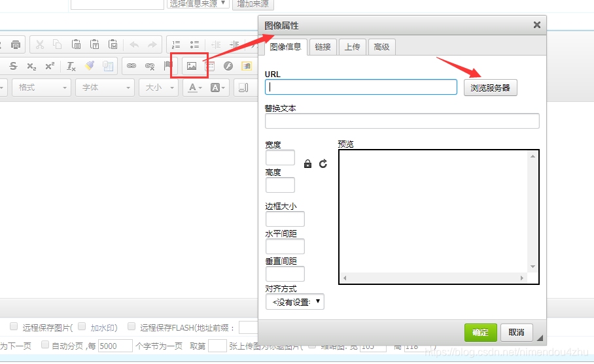Click the 高度 input field
Image resolution: width=594 pixels, height=364 pixels.
coord(281,185)
